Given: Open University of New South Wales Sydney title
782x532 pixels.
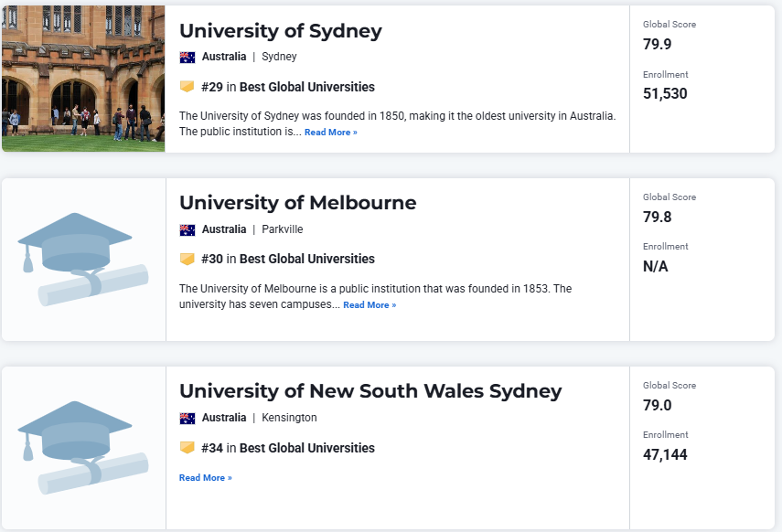Looking at the screenshot, I should (x=370, y=391).
